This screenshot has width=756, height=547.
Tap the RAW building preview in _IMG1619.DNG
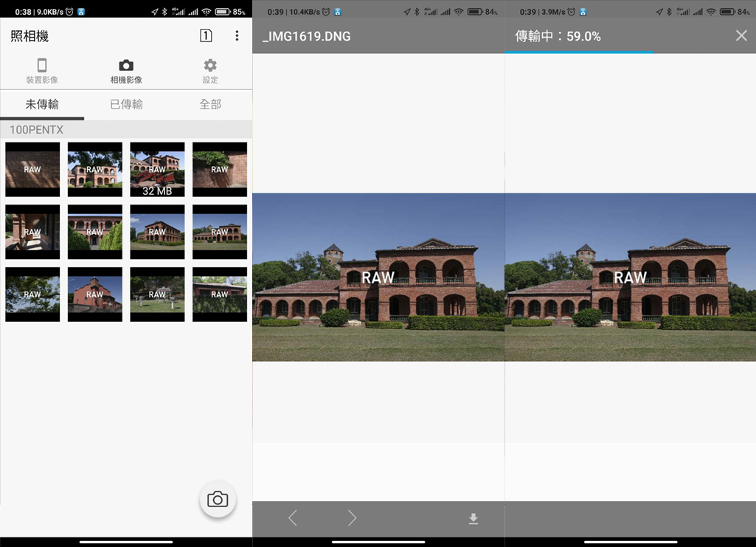coord(378,277)
